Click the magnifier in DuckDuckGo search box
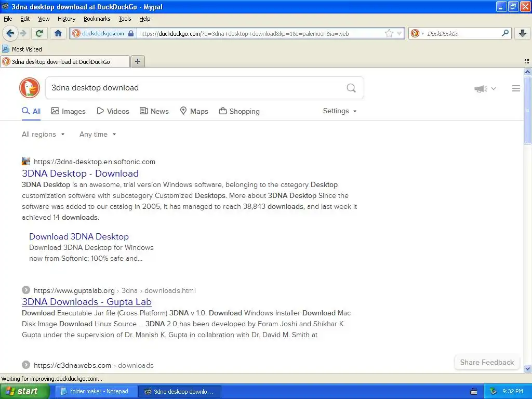 click(x=351, y=88)
